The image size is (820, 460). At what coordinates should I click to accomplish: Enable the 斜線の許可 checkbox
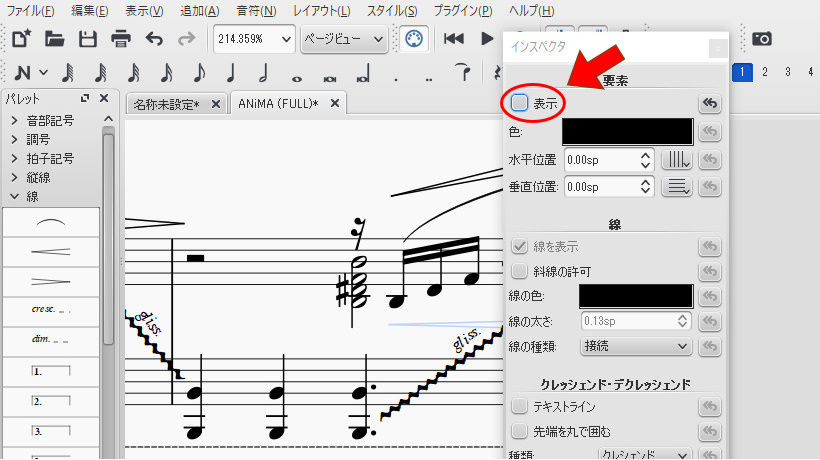click(519, 271)
